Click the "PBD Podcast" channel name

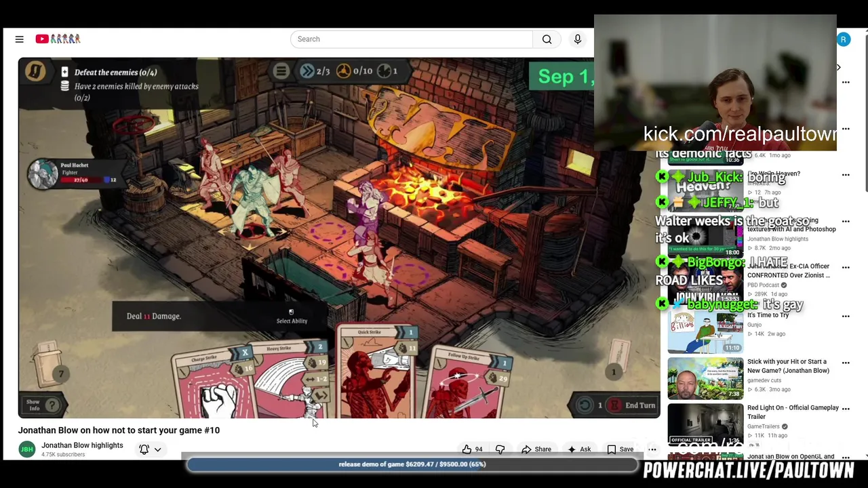coord(764,285)
